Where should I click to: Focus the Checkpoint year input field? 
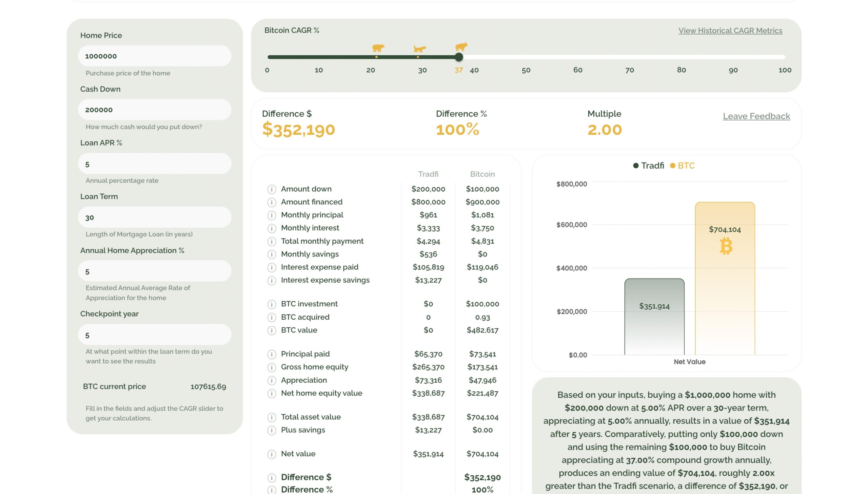[155, 335]
